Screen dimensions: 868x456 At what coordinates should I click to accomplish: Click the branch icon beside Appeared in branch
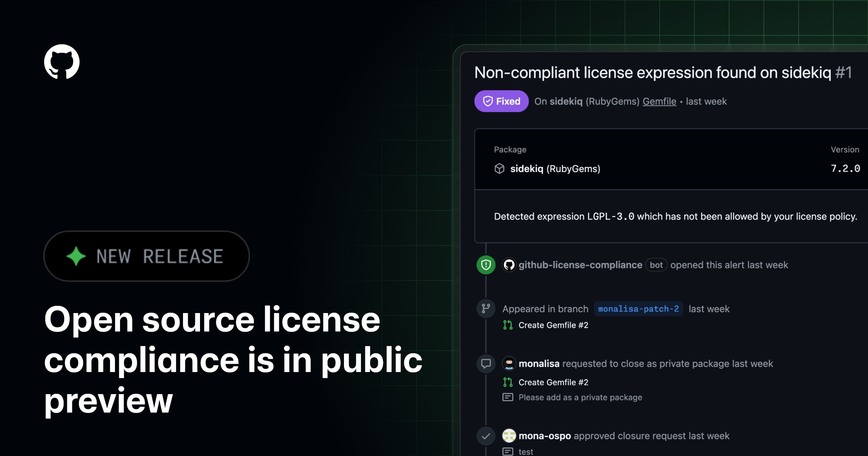[486, 309]
